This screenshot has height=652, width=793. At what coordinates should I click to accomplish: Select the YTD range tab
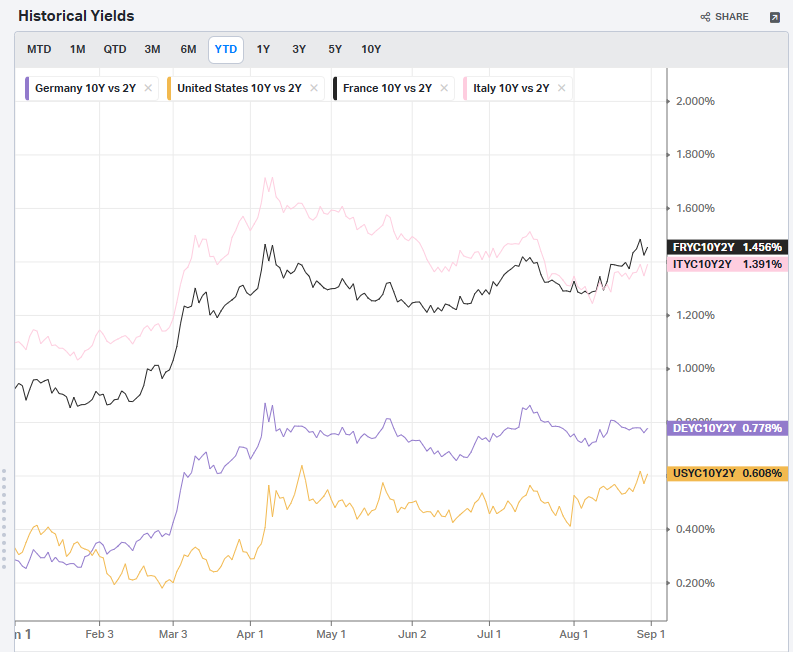[x=226, y=50]
